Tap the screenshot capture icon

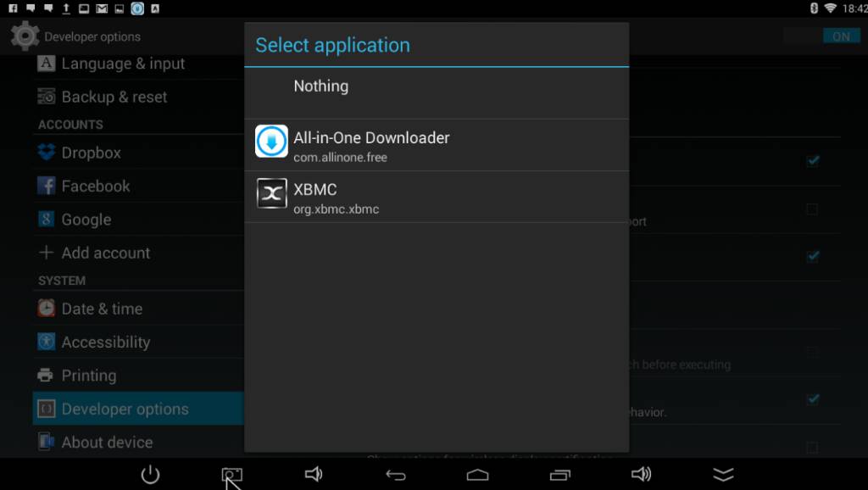coord(231,475)
